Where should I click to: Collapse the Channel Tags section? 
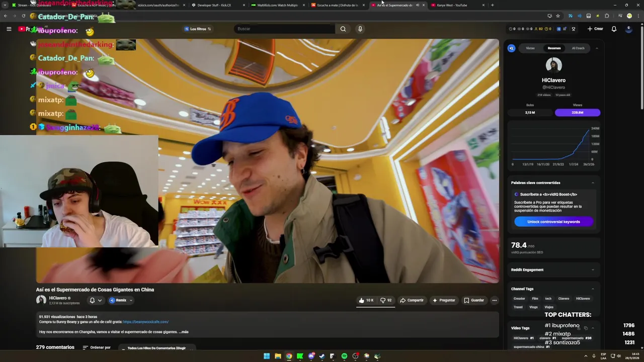[x=593, y=289]
